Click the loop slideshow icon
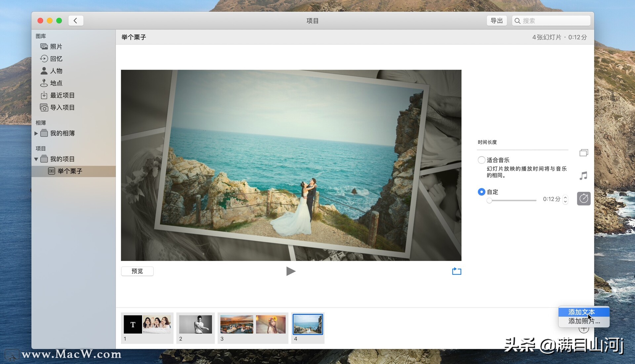Viewport: 635px width, 364px height. 456,271
